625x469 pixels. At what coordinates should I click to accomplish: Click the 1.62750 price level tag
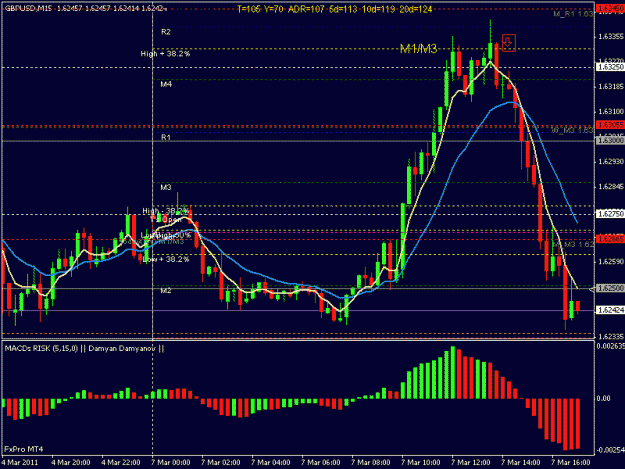(x=610, y=214)
